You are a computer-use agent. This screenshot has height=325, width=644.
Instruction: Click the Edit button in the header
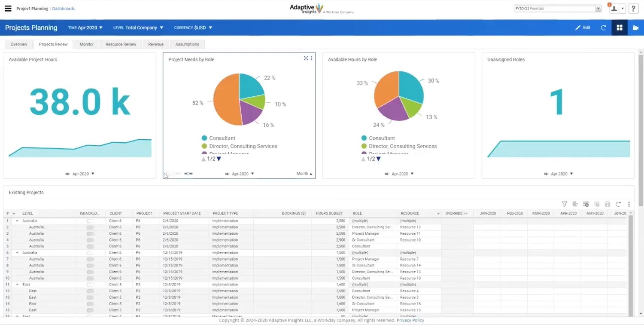coord(583,27)
